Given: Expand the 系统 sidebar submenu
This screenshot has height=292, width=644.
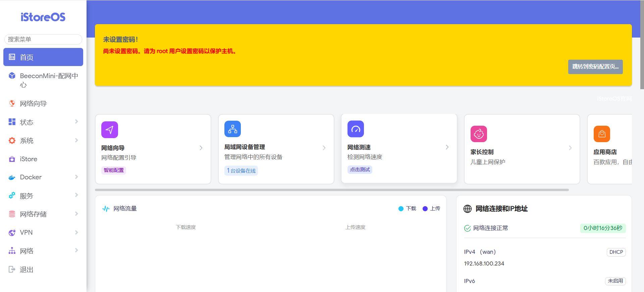Looking at the screenshot, I should pos(43,140).
